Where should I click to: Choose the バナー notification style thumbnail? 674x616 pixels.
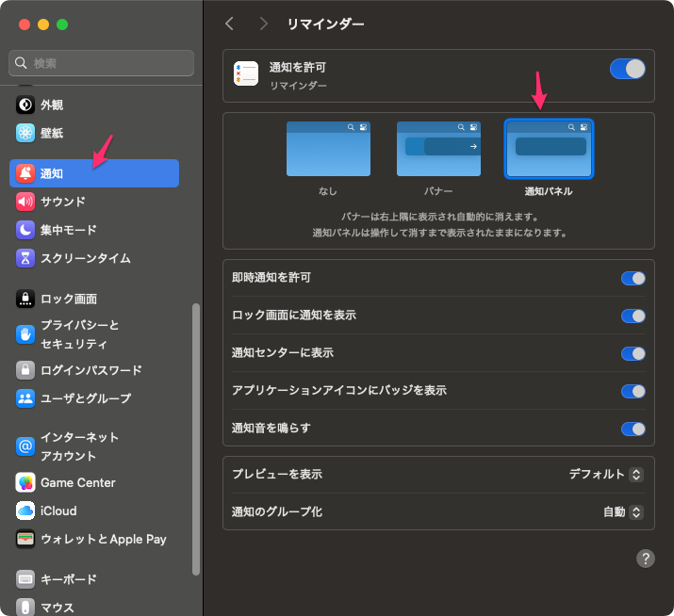point(432,149)
